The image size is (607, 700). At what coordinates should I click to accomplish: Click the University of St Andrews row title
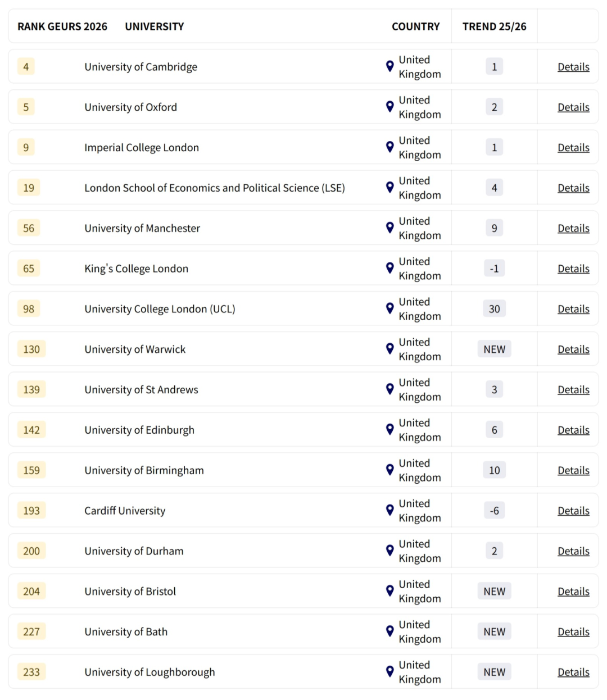pos(141,389)
